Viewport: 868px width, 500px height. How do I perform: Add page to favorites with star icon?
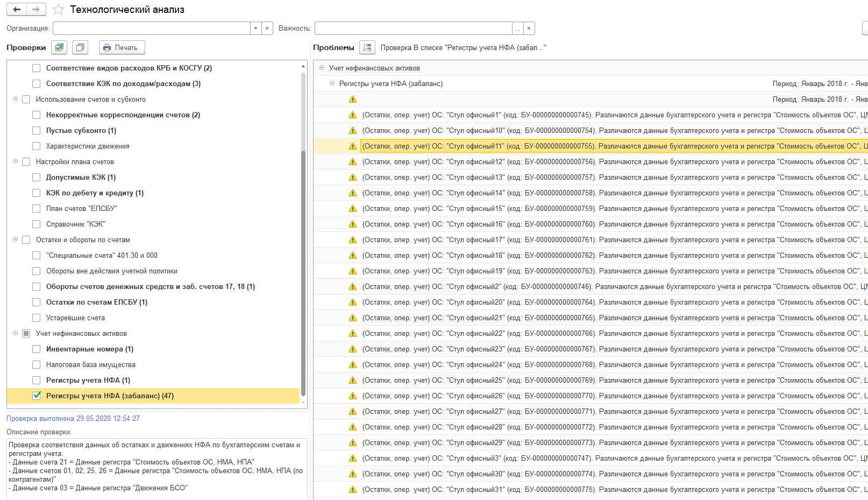[x=58, y=10]
